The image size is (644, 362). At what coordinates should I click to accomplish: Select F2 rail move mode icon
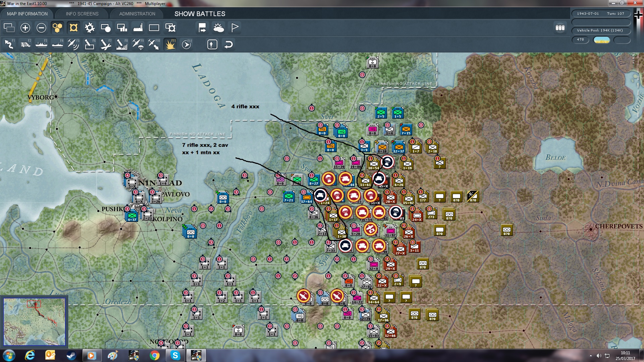25,44
